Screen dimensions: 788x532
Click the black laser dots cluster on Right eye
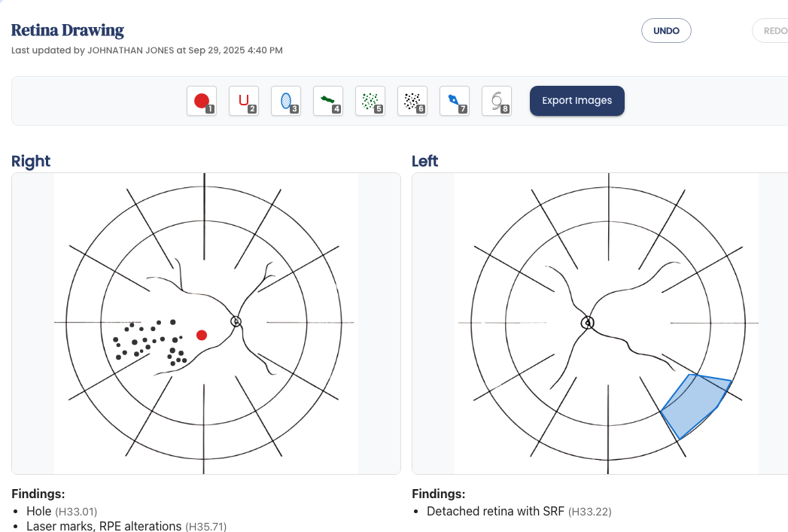coord(150,342)
